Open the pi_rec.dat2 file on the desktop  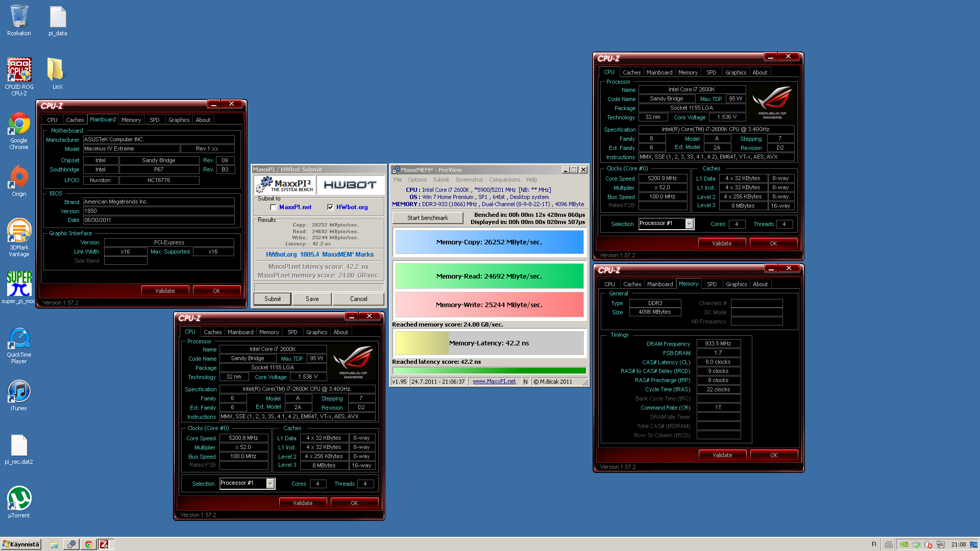pyautogui.click(x=19, y=449)
